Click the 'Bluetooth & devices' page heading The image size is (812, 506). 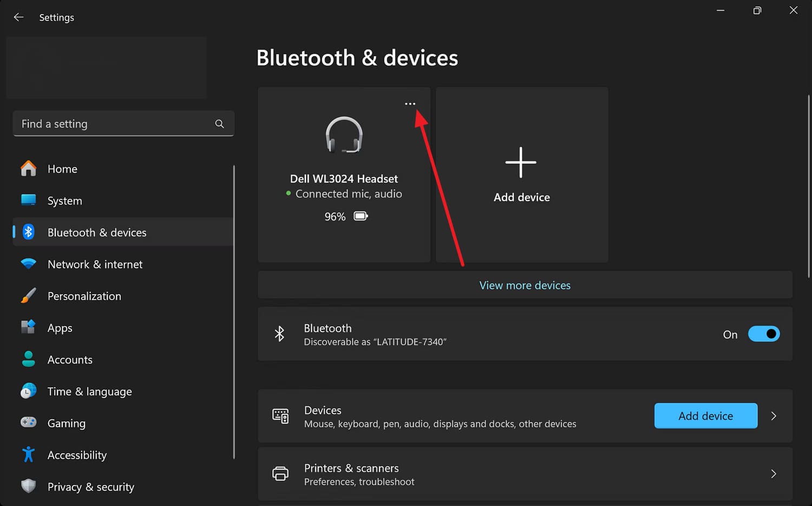pyautogui.click(x=357, y=58)
